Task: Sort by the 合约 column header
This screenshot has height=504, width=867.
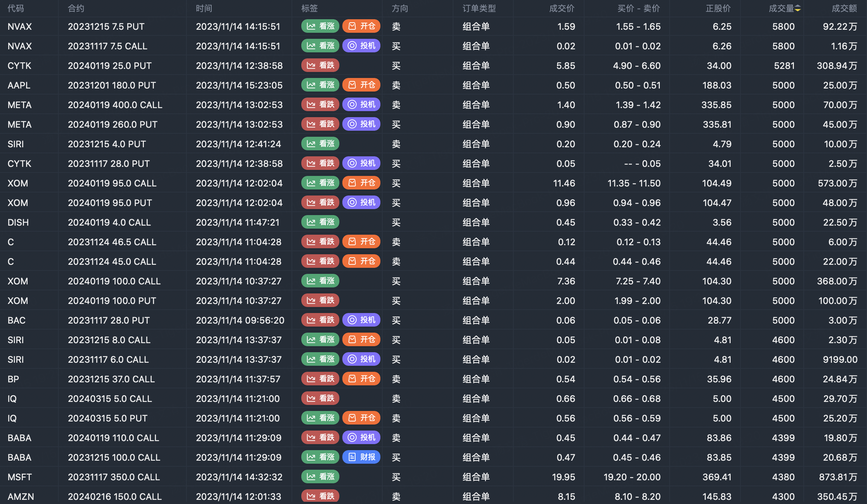Action: [x=76, y=8]
